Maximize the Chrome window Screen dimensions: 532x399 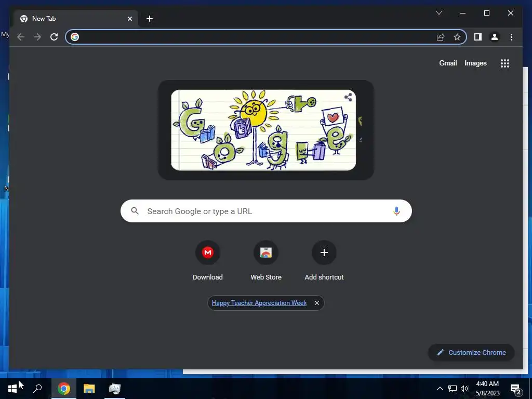[486, 13]
